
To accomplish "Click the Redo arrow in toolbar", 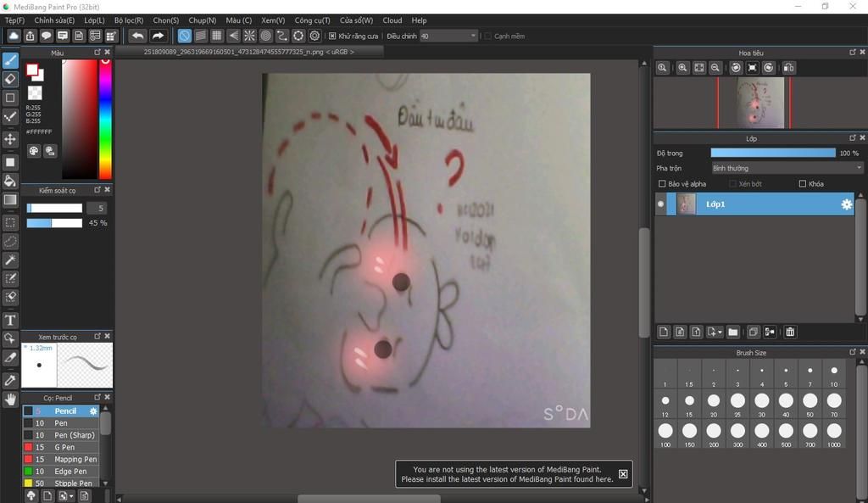I will pos(159,36).
